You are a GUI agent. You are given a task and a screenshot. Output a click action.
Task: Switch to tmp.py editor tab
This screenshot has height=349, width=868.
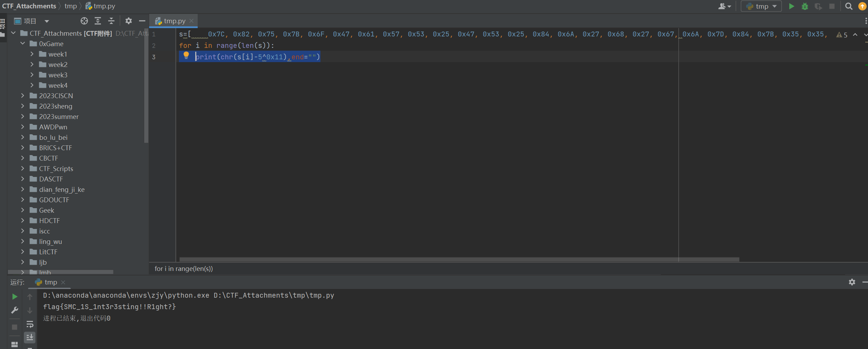(x=174, y=21)
